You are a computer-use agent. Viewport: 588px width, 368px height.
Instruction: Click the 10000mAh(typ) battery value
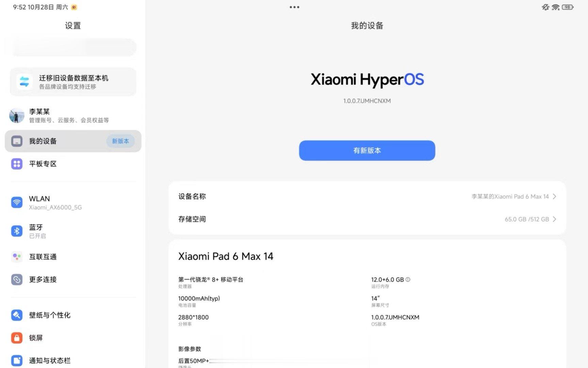(199, 298)
